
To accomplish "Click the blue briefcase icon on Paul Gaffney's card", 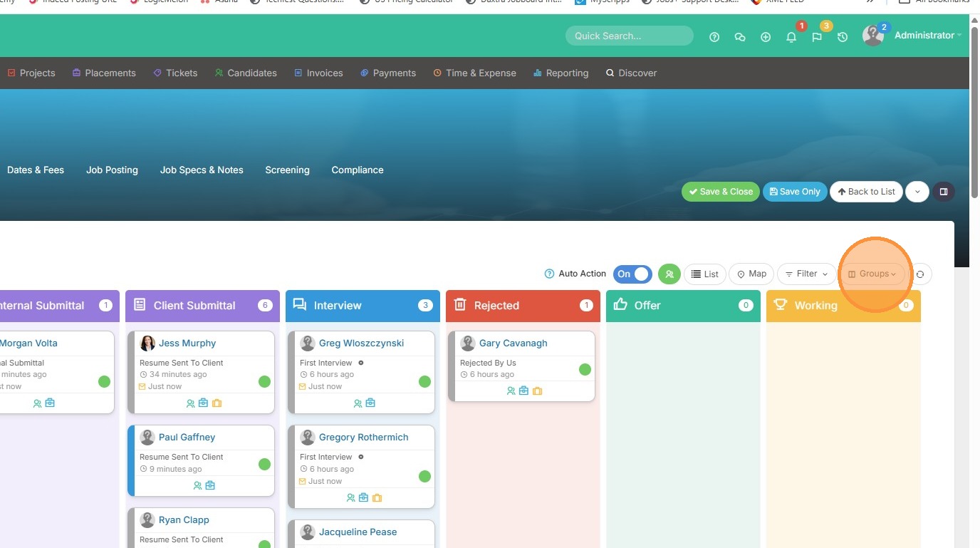I will point(210,486).
